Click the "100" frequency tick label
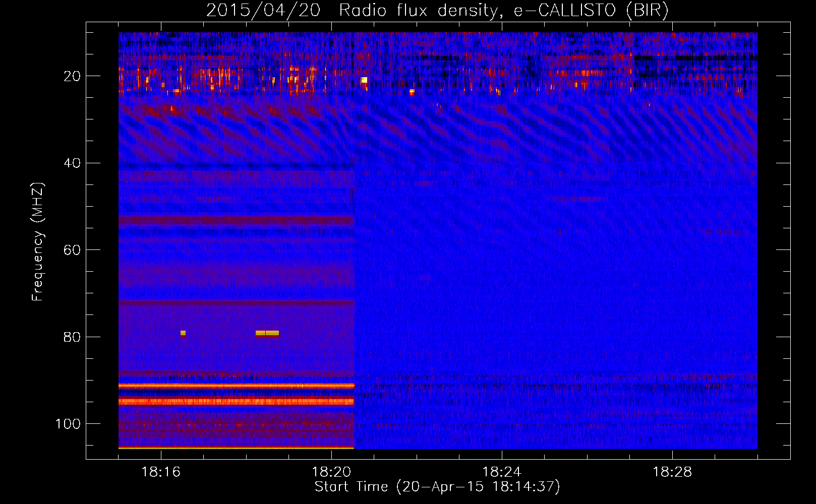This screenshot has width=816, height=504. tap(68, 424)
